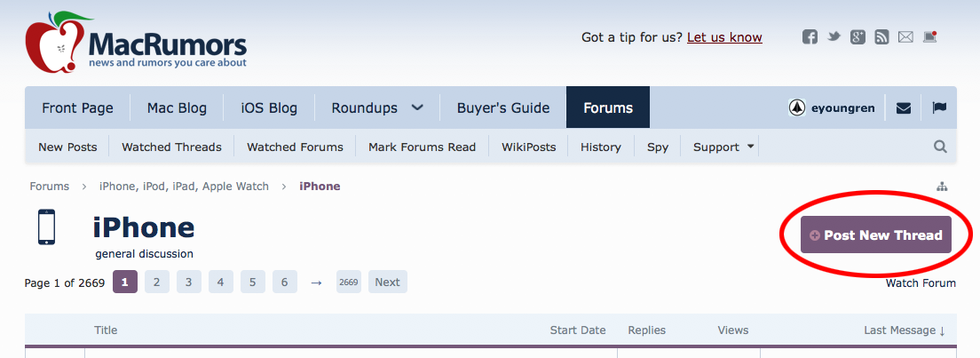
Task: Go to page 3 of threads
Action: coord(189,282)
